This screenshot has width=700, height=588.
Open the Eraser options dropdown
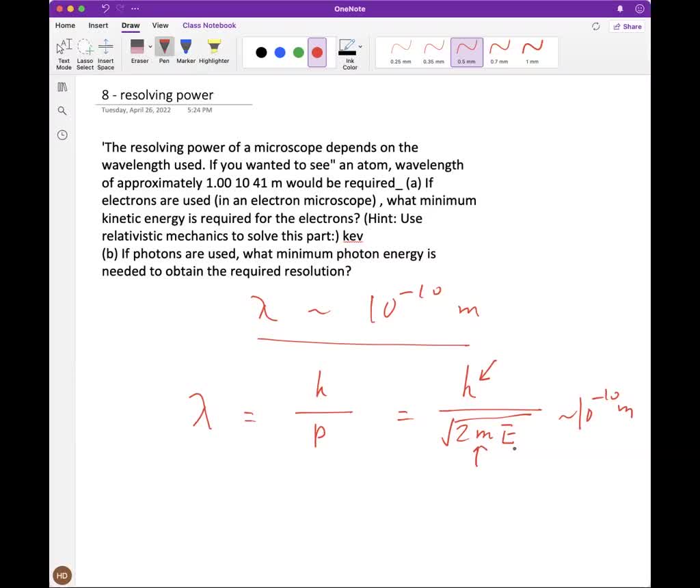tap(150, 47)
